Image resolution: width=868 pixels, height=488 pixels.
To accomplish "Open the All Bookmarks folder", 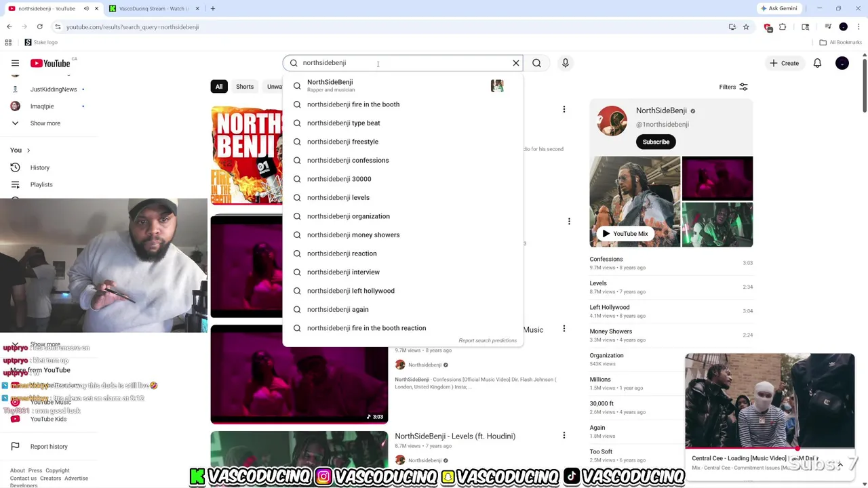I will point(840,42).
